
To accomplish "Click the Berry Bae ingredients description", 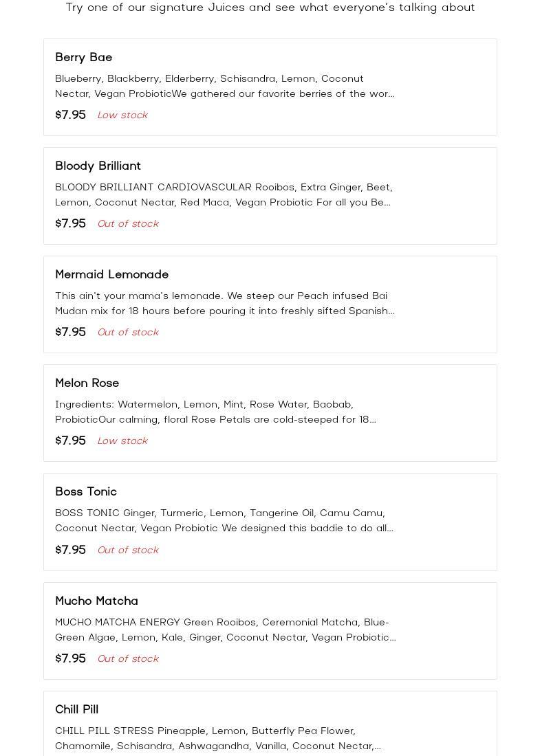I will [225, 86].
